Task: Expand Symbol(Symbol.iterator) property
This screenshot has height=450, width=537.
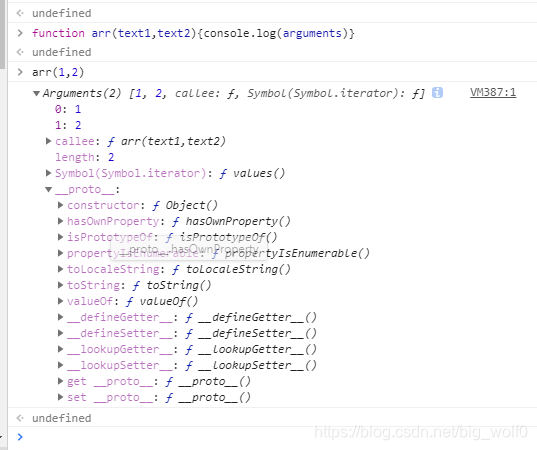Action: click(x=48, y=173)
